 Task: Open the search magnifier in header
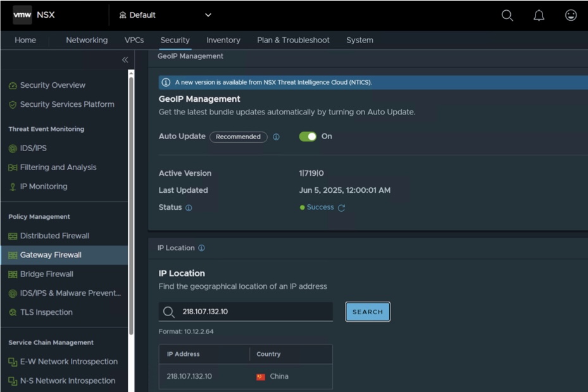507,15
